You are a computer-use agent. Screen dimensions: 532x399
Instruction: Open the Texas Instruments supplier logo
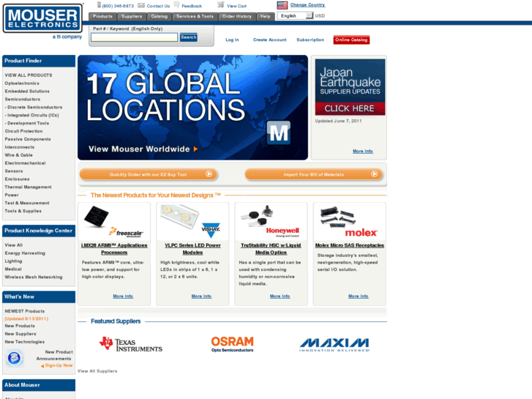tap(131, 344)
